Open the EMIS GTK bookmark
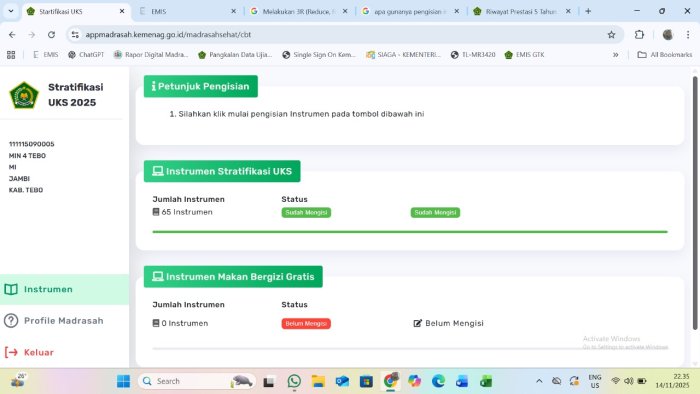Screen dimensions: 700x394 pos(525,55)
